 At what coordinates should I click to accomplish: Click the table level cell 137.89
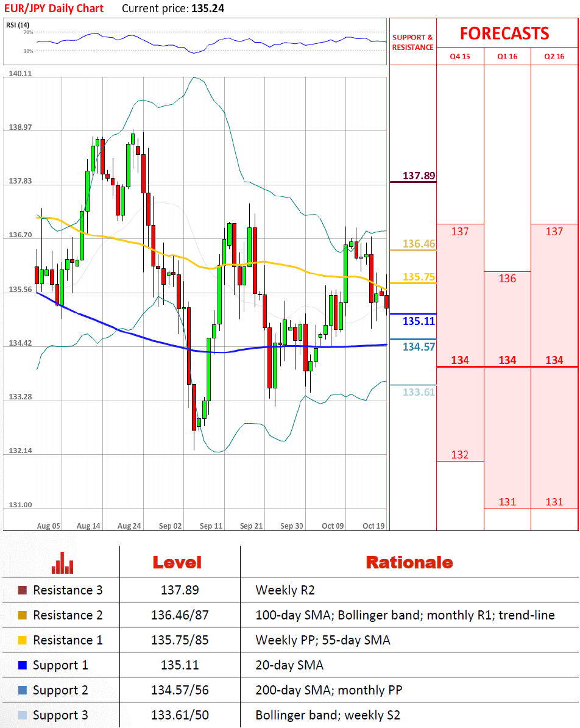[x=180, y=590]
